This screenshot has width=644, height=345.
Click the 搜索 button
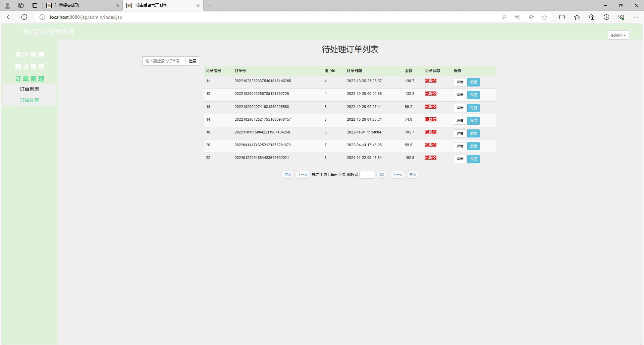point(193,61)
